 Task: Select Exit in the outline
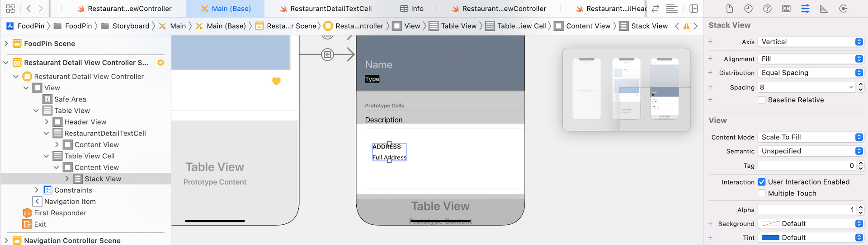[x=34, y=224]
